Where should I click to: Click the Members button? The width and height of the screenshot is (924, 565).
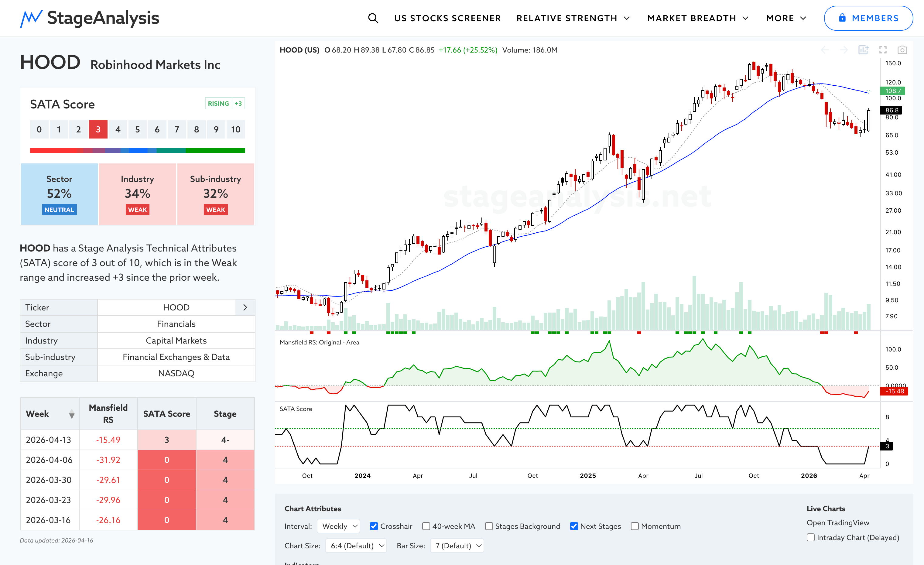point(868,18)
